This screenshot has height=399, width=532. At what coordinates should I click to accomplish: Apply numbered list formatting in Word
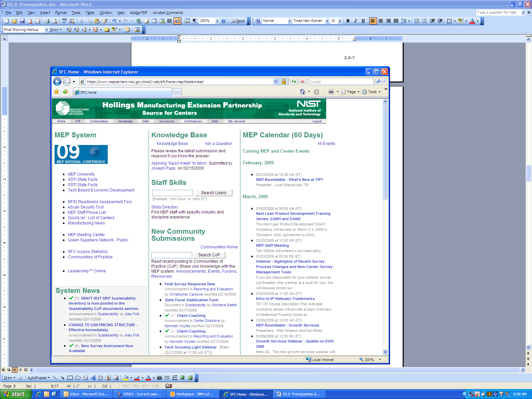[417, 21]
